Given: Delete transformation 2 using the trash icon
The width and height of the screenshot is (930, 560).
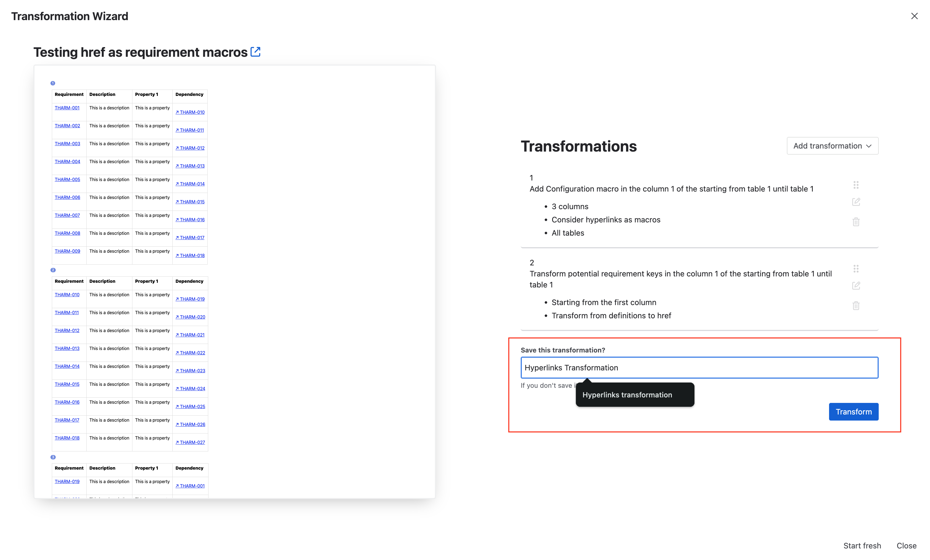Looking at the screenshot, I should point(856,305).
